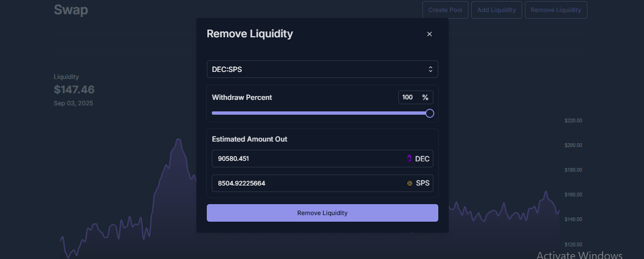The height and width of the screenshot is (259, 644).
Task: Select the DEC estimated amount field
Action: point(323,159)
